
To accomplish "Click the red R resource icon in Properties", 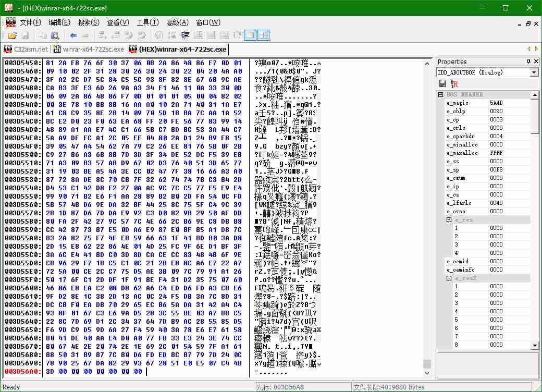I will 454,83.
